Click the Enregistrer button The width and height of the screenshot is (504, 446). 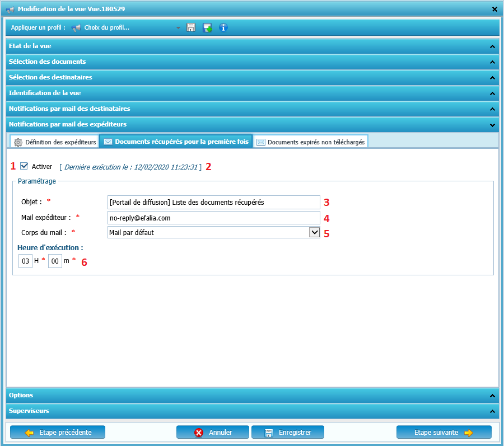coord(288,432)
